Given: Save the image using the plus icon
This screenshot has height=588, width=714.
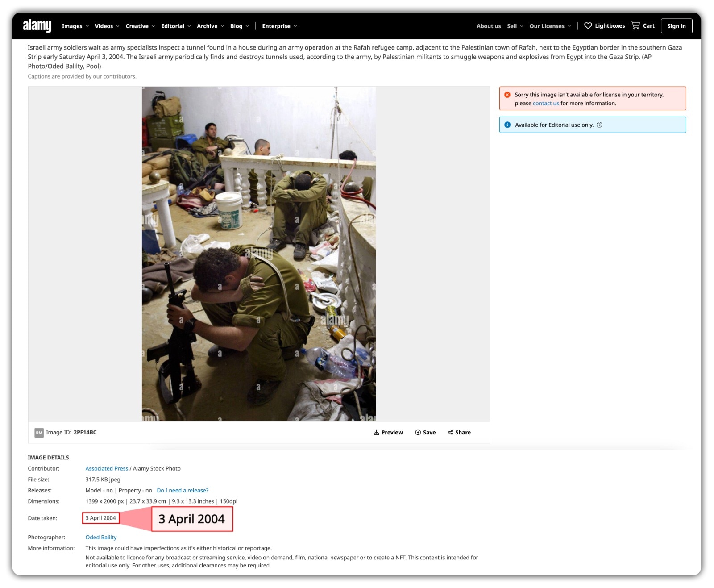Looking at the screenshot, I should (417, 432).
